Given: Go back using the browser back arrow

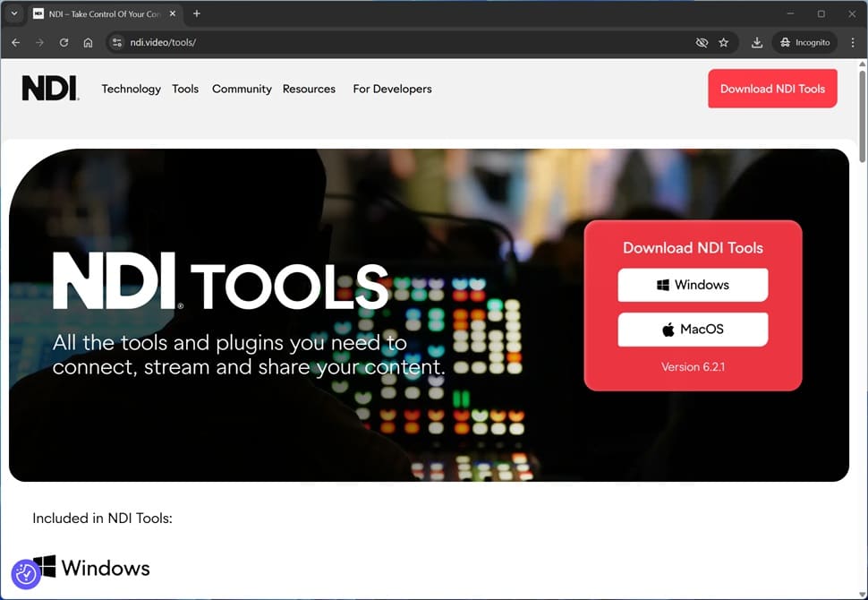Looking at the screenshot, I should click(15, 42).
